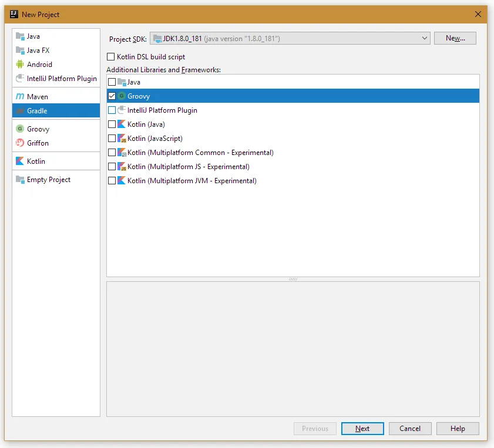Screen dimensions: 494x448
Task: Check the Kotlin (Java) checkbox
Action: (x=112, y=124)
